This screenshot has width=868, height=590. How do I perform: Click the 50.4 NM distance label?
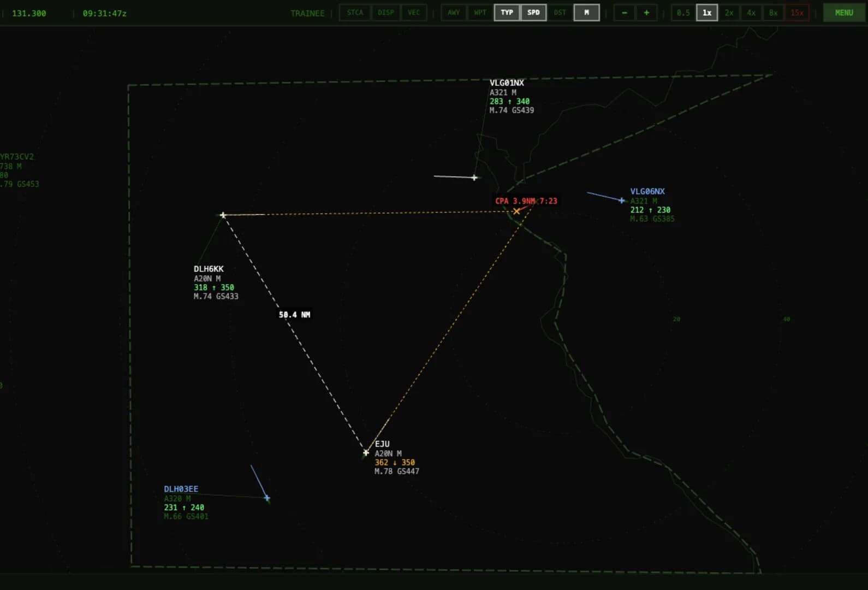point(294,315)
